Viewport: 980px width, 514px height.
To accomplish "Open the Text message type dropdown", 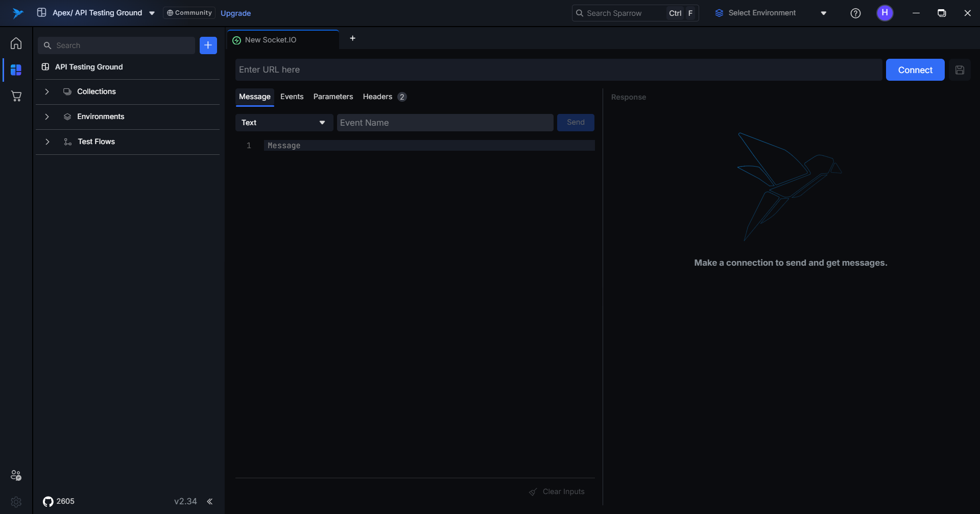I will tap(283, 123).
